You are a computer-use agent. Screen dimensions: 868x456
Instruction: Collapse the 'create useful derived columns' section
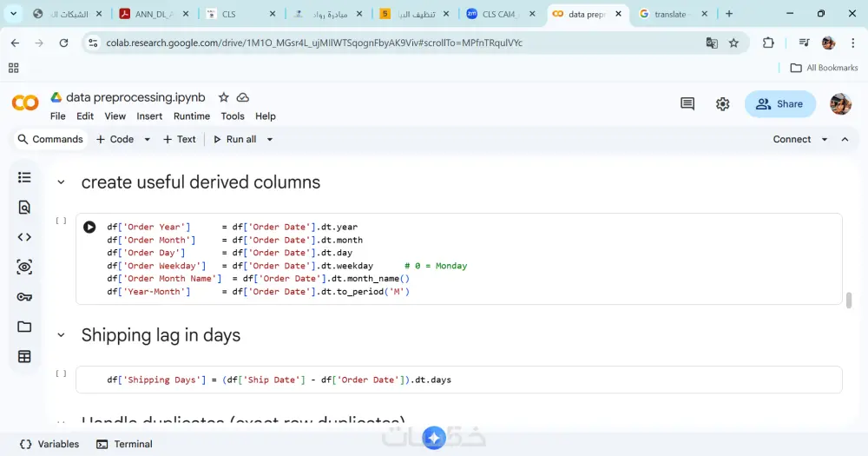tap(62, 182)
